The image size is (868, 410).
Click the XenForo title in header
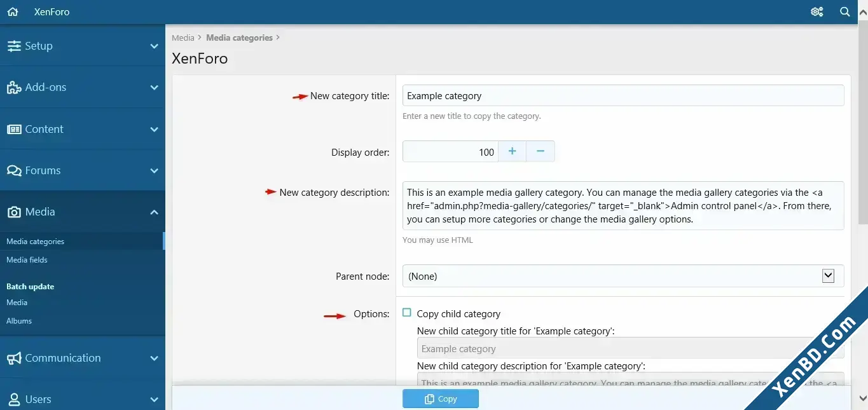click(52, 11)
